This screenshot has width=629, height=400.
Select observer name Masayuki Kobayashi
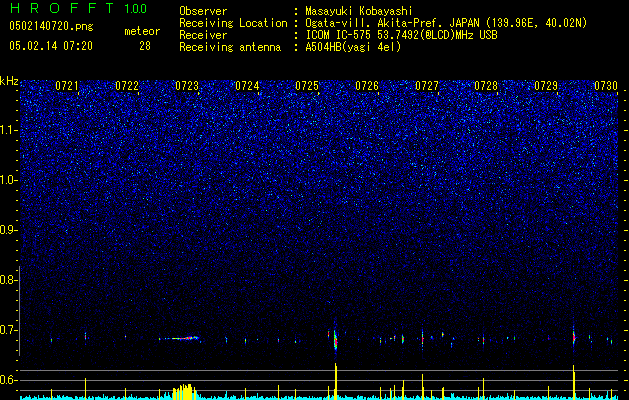click(x=359, y=11)
